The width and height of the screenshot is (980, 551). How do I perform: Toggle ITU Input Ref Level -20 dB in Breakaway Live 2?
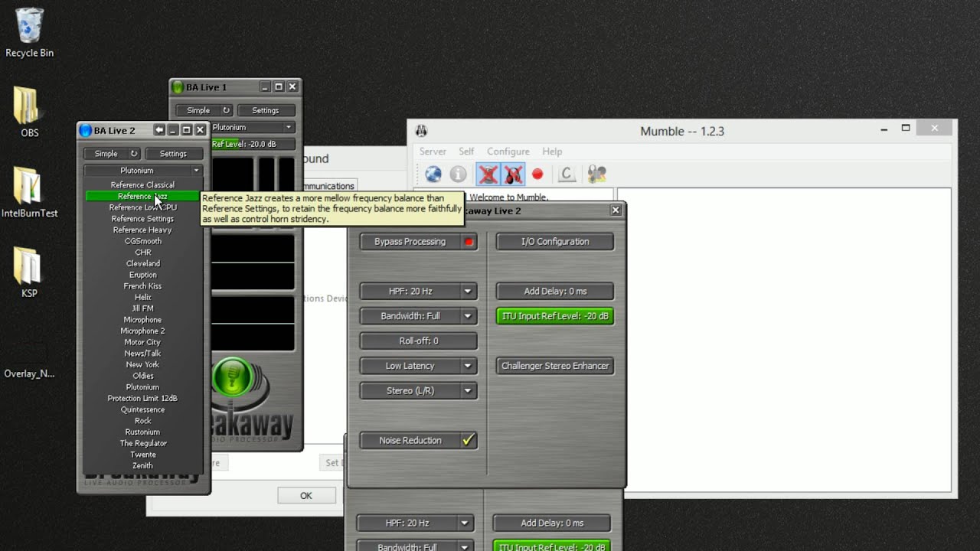point(555,316)
